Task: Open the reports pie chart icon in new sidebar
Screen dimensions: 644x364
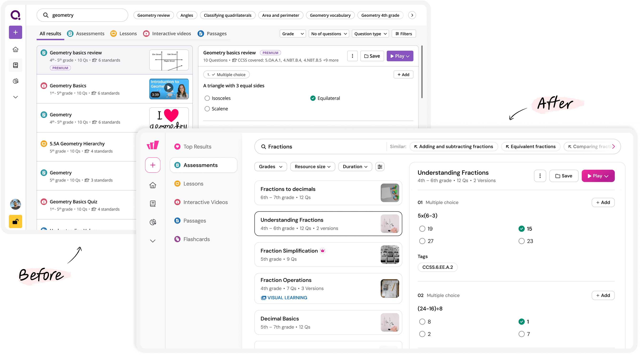Action: [x=153, y=222]
